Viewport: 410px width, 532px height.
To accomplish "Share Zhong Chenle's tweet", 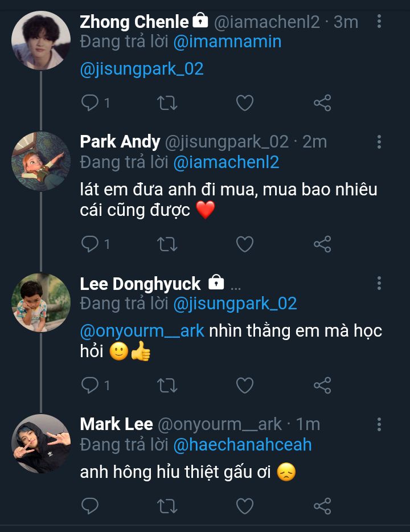I will [x=322, y=103].
